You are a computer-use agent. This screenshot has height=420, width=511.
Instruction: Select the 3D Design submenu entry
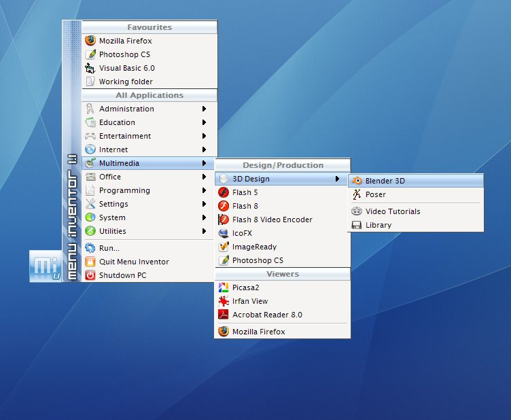pyautogui.click(x=282, y=179)
